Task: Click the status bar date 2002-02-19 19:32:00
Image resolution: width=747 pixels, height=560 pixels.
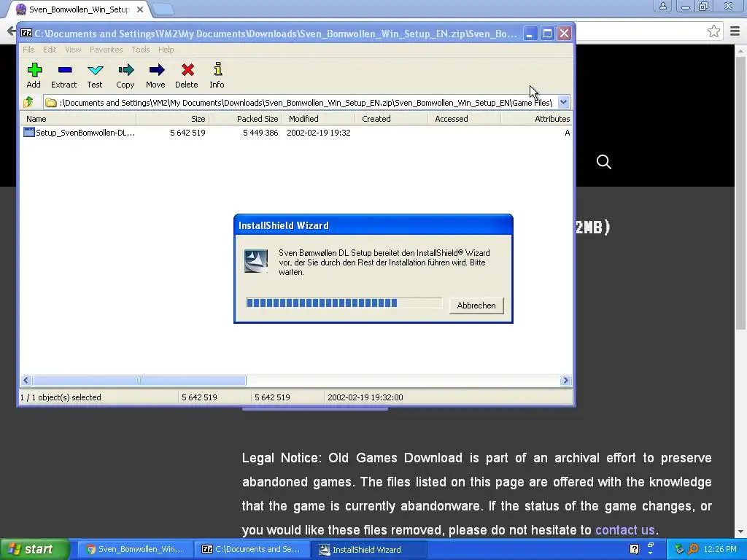Action: coord(365,397)
